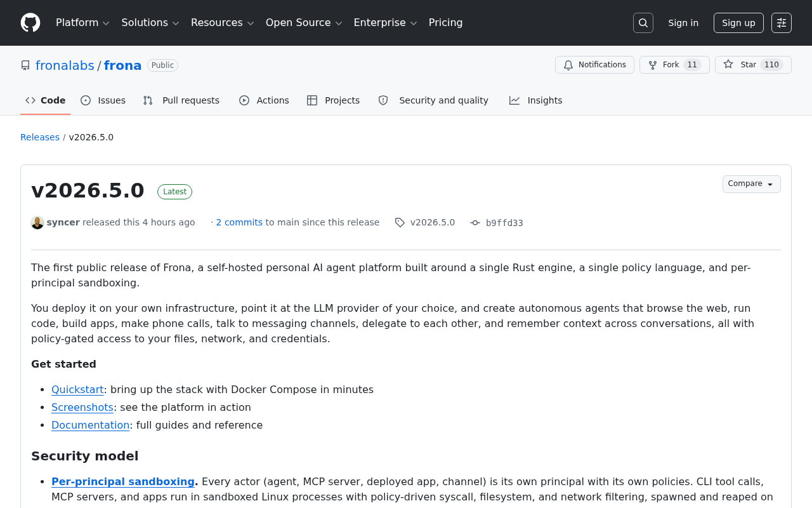Screen dimensions: 812x508
Task: Click the Public visibility label
Action: (x=162, y=65)
